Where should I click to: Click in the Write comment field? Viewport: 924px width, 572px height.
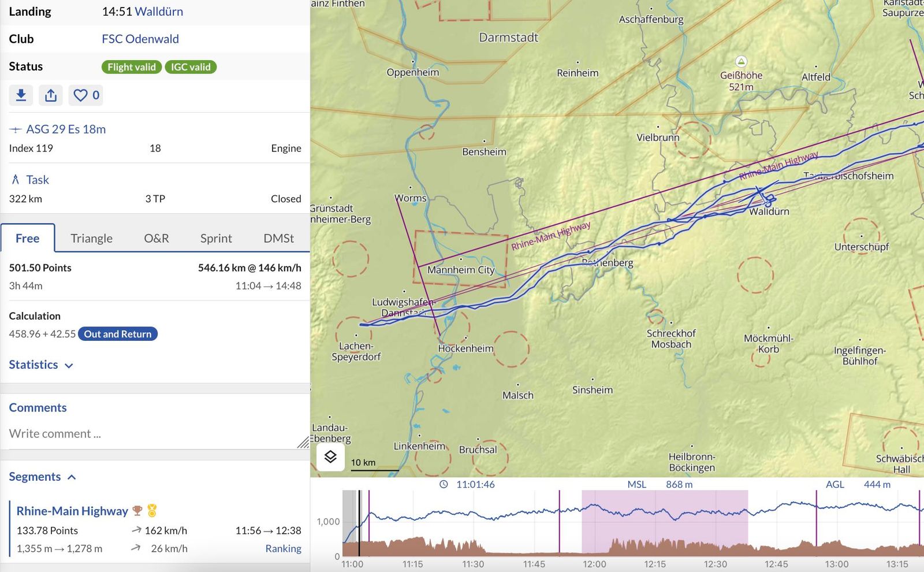pyautogui.click(x=153, y=434)
